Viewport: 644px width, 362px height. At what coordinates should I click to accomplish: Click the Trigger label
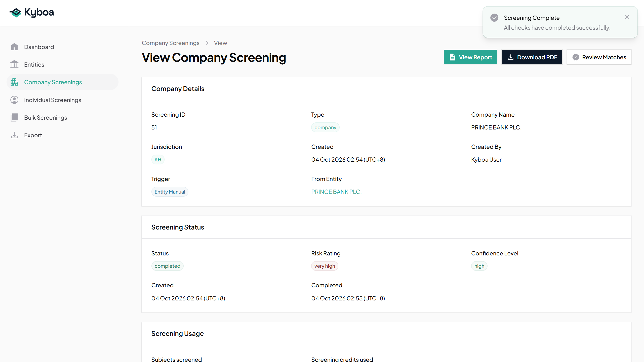[x=161, y=179]
